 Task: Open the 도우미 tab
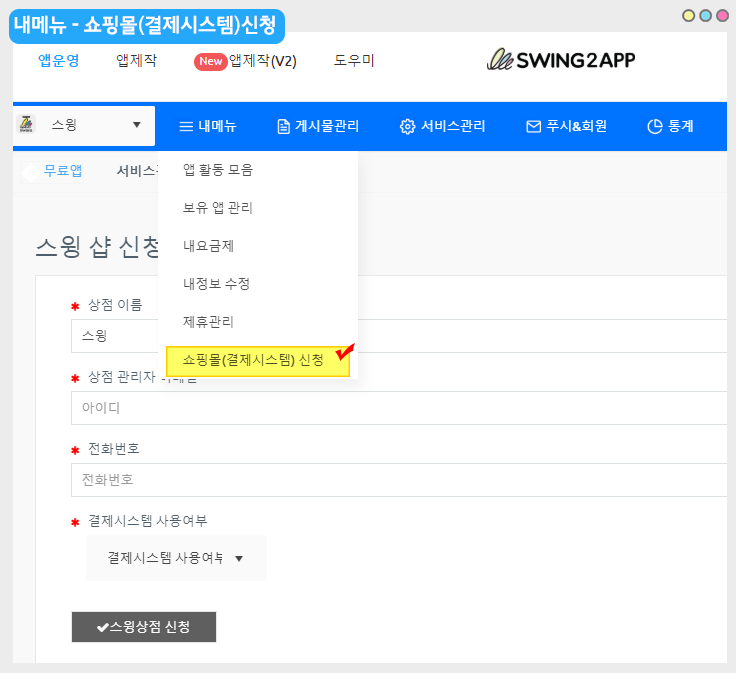(354, 60)
